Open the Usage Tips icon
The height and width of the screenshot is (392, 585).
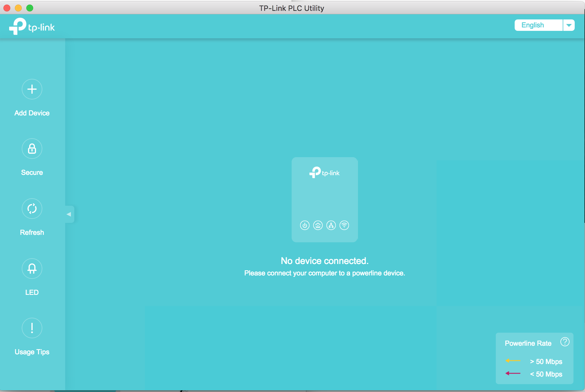pyautogui.click(x=32, y=328)
